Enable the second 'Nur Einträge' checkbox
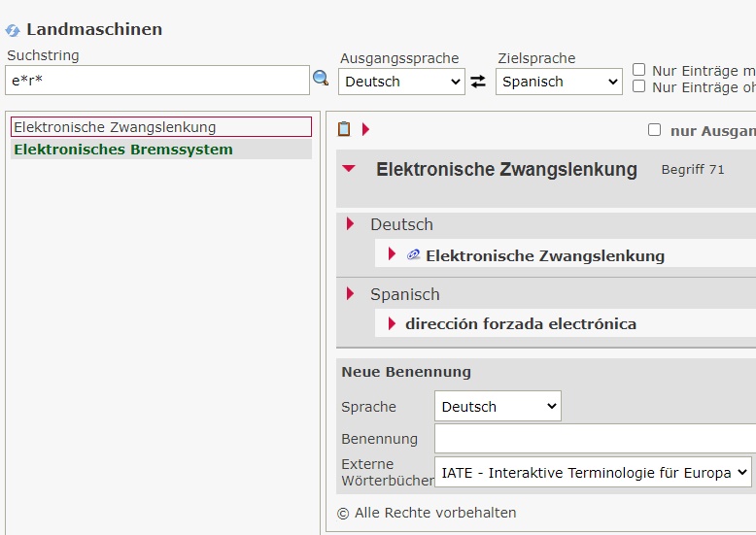756x535 pixels. pyautogui.click(x=639, y=86)
